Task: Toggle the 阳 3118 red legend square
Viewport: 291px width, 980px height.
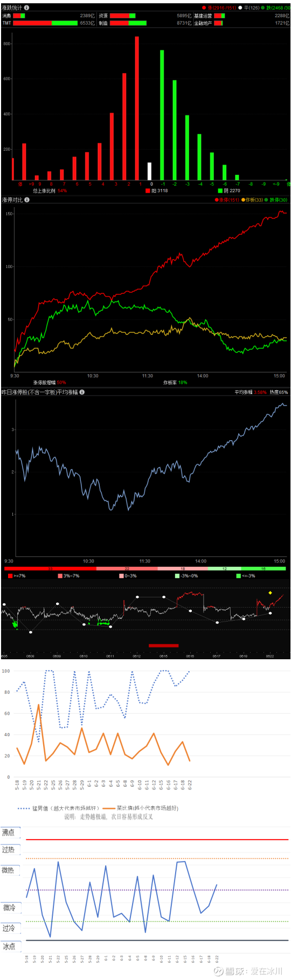Action: click(x=148, y=191)
